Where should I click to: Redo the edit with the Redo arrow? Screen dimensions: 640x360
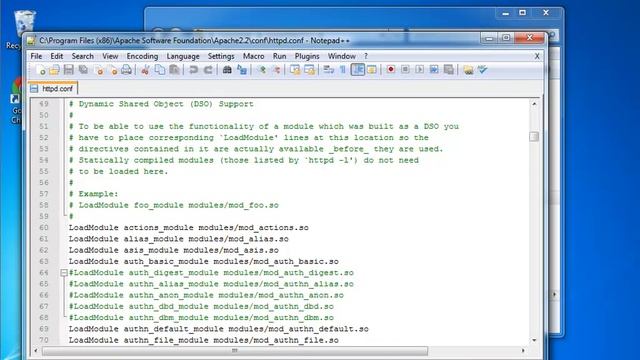tap(208, 70)
